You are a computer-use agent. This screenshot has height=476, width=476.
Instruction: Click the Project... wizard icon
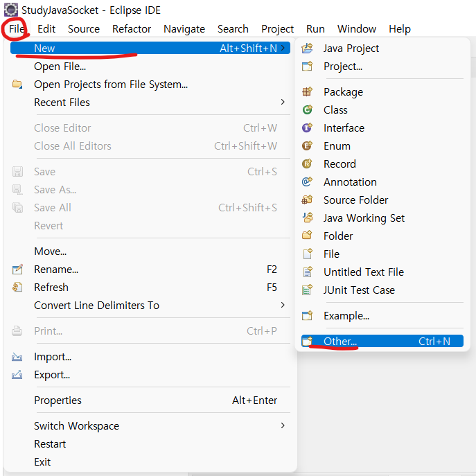[x=307, y=67]
